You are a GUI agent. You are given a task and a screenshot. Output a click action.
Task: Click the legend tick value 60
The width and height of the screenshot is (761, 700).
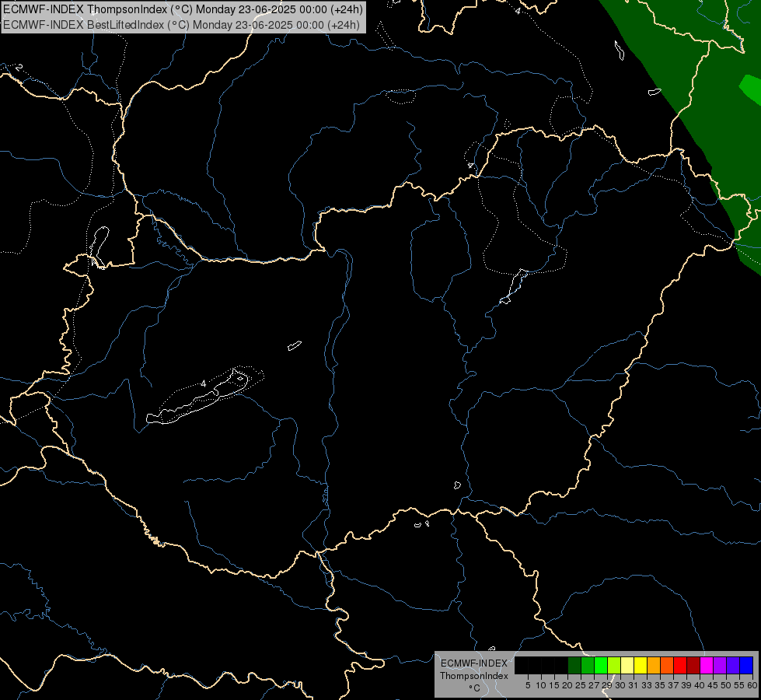[x=752, y=685]
